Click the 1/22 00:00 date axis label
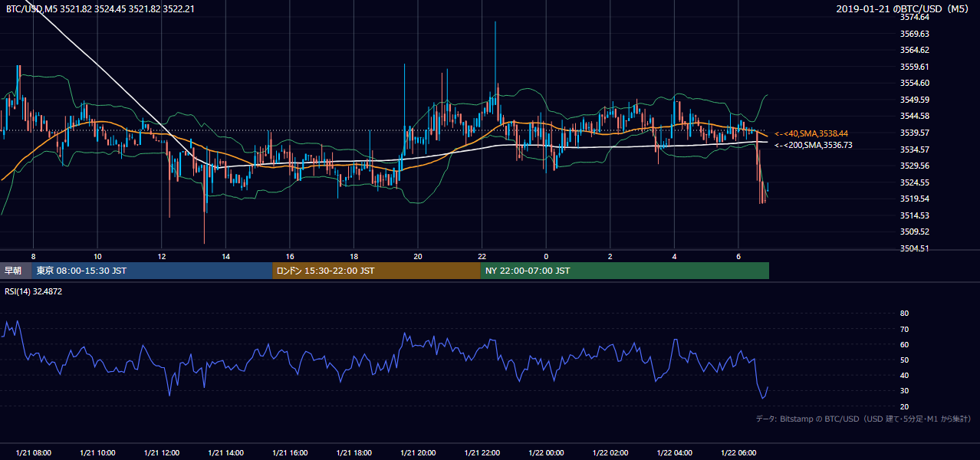The height and width of the screenshot is (460, 980). point(546,453)
